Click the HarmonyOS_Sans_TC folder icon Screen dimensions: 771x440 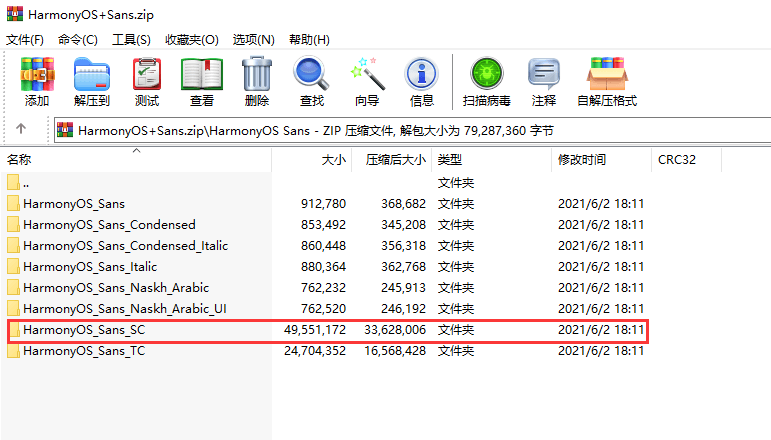coord(13,351)
